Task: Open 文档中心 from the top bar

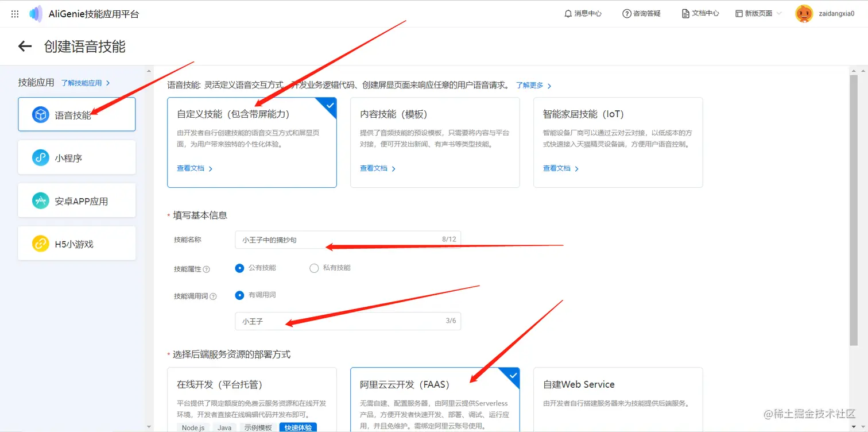Action: pos(700,13)
